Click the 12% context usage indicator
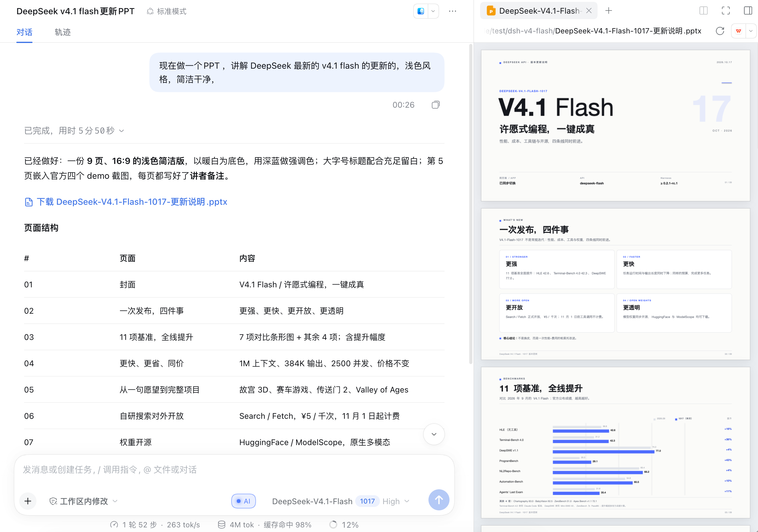 (344, 525)
